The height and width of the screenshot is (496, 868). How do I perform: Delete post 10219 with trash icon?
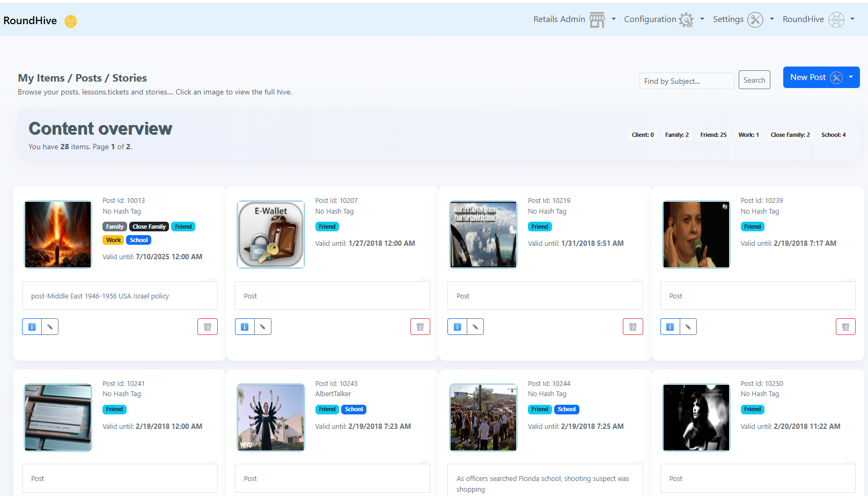point(633,327)
